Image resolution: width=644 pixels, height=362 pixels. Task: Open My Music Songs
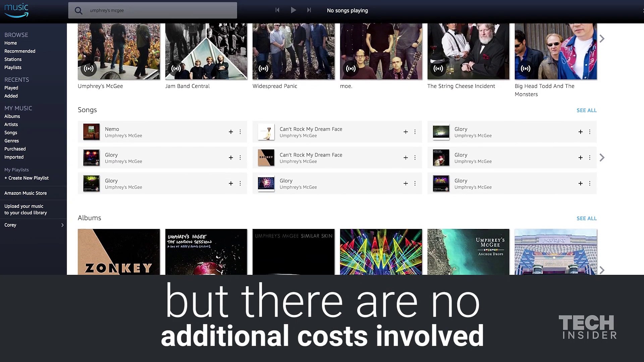11,133
